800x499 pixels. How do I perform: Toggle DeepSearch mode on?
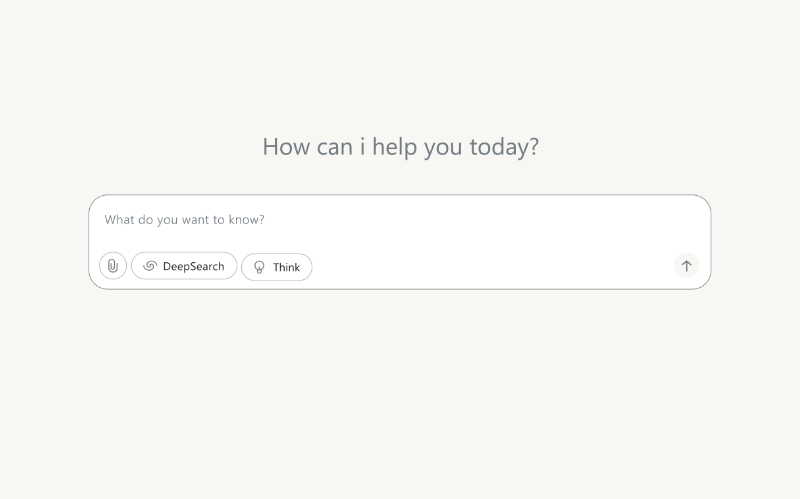pos(184,266)
